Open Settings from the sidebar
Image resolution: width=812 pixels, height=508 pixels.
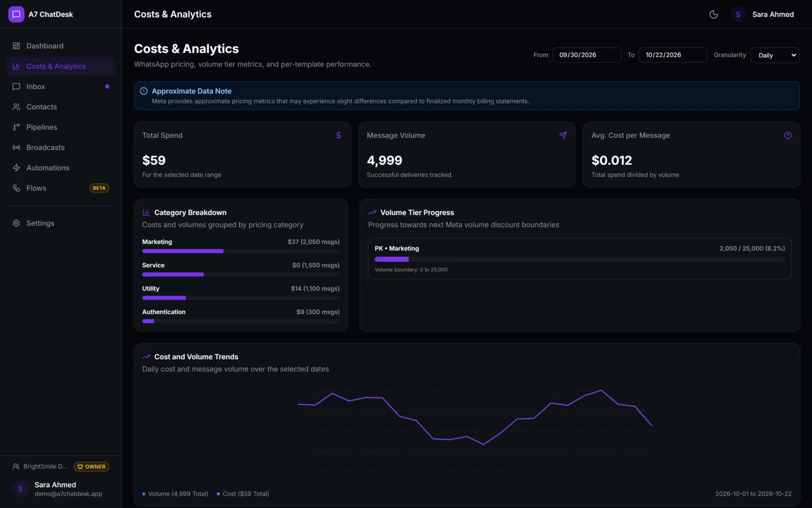61,223
